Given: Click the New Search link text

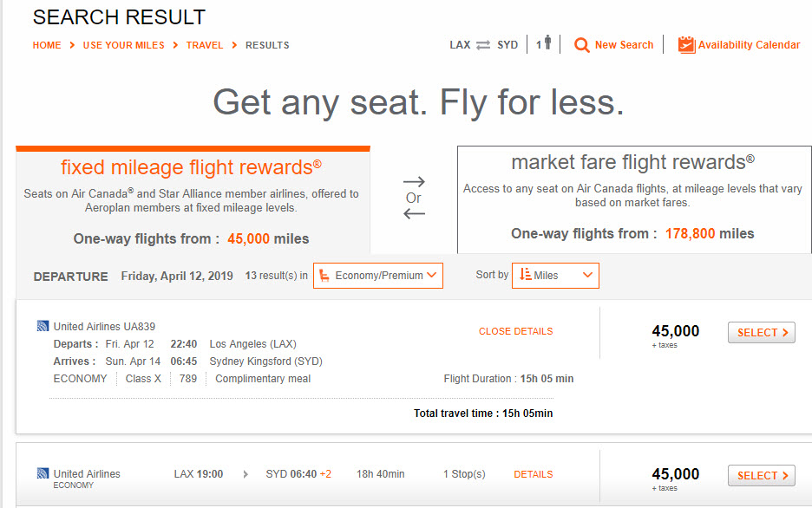Looking at the screenshot, I should pyautogui.click(x=624, y=45).
